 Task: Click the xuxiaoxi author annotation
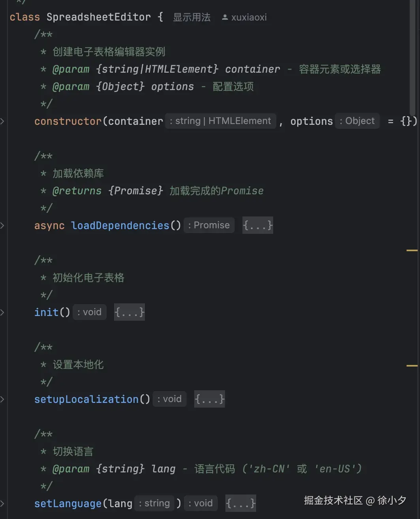coord(249,17)
